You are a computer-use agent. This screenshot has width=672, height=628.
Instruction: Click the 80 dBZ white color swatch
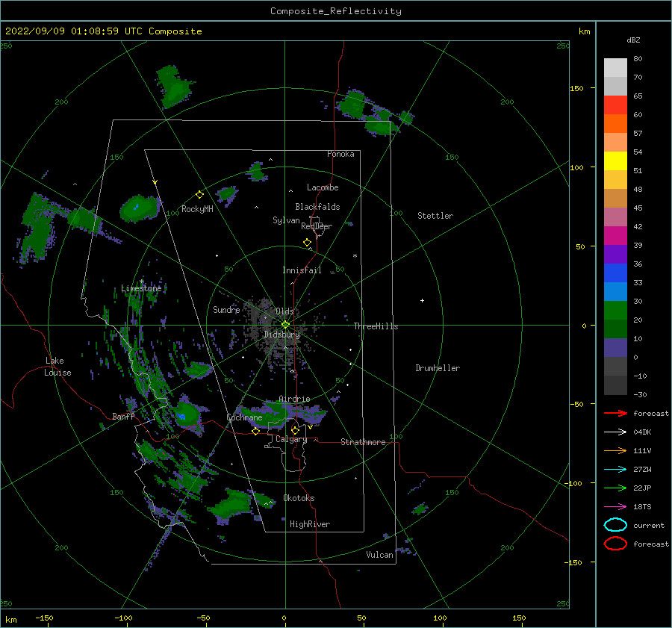(615, 67)
